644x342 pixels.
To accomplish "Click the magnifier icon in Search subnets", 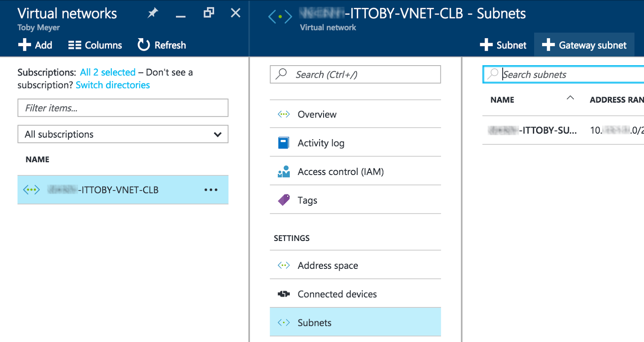I will point(493,74).
